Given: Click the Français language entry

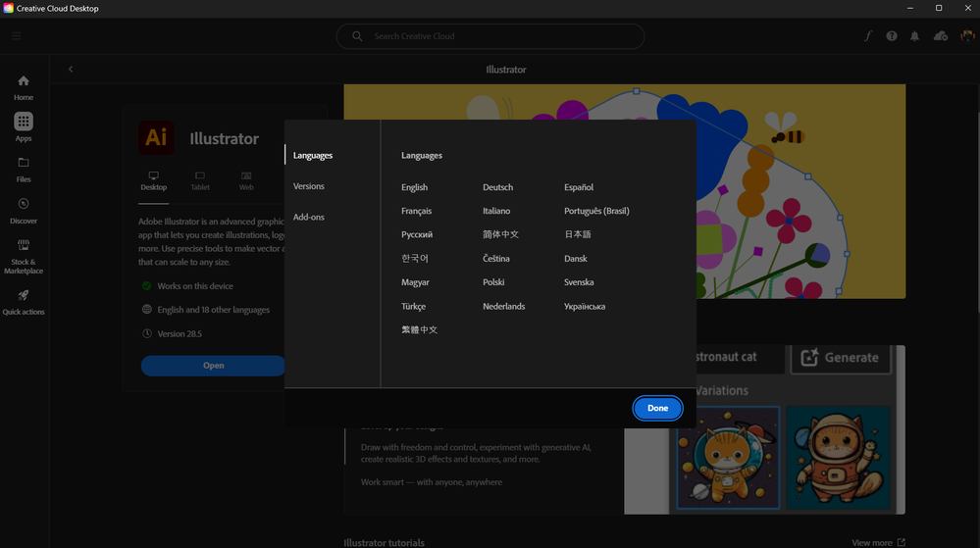Looking at the screenshot, I should click(x=416, y=211).
